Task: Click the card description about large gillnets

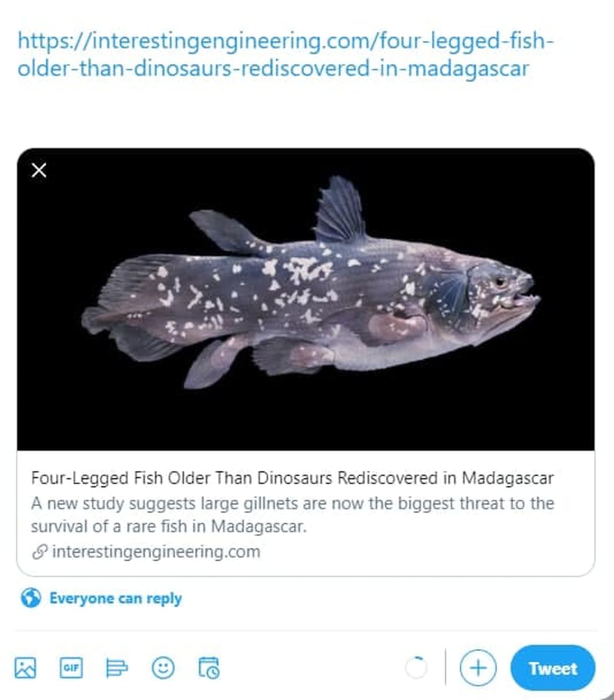Action: tap(293, 514)
